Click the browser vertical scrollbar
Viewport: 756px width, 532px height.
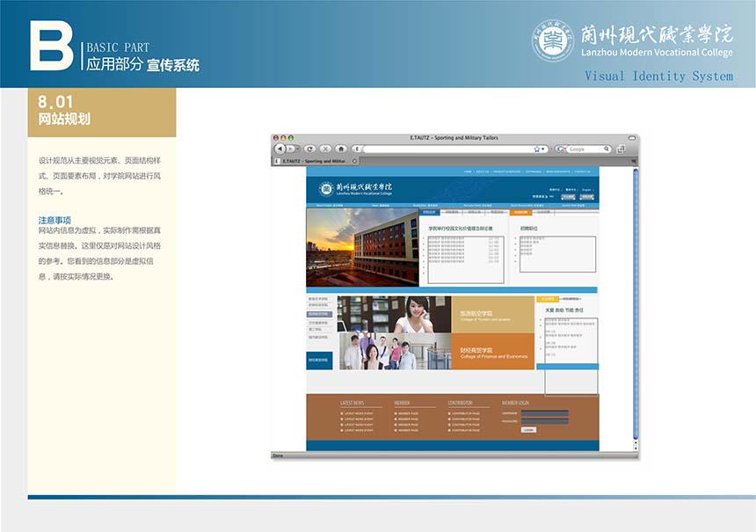tap(636, 308)
